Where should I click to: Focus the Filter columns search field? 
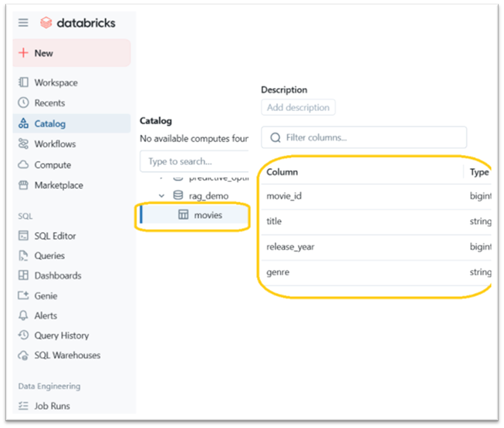point(364,138)
